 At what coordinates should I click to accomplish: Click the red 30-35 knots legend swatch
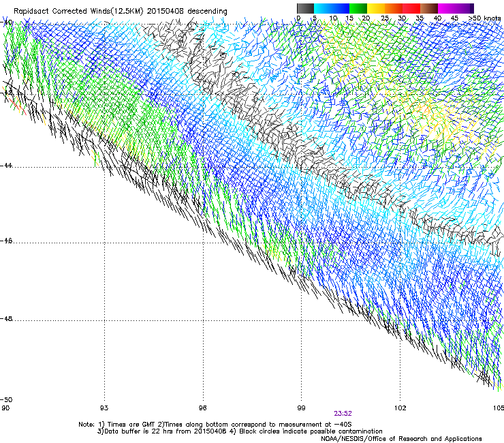click(x=411, y=8)
